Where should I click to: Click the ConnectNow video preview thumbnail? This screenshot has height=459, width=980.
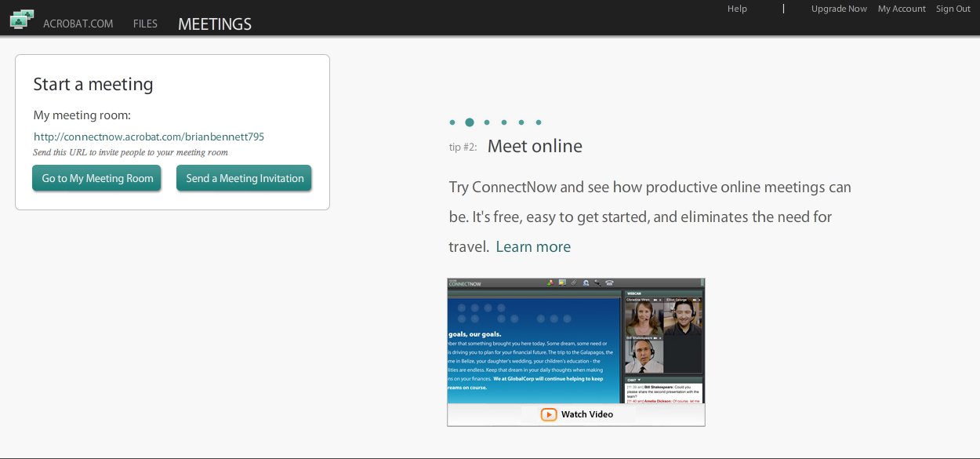point(576,352)
